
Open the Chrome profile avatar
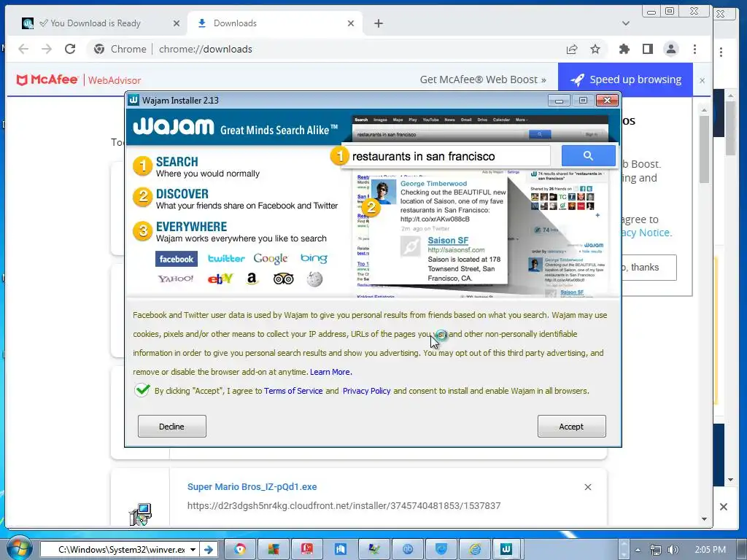(671, 49)
